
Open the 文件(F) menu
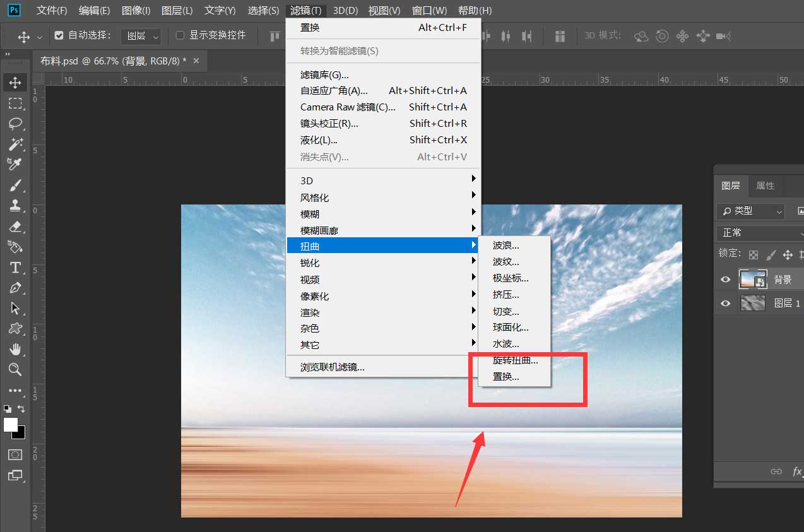pyautogui.click(x=52, y=11)
